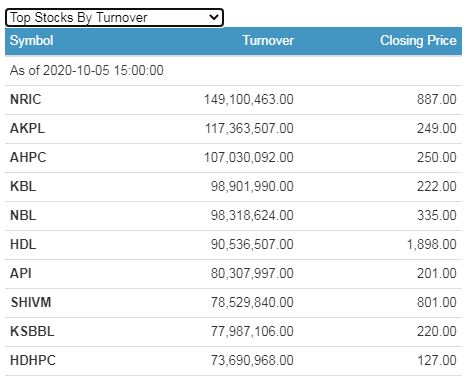465x378 pixels.
Task: Click HDL closing price 1,898.00
Action: pos(432,244)
